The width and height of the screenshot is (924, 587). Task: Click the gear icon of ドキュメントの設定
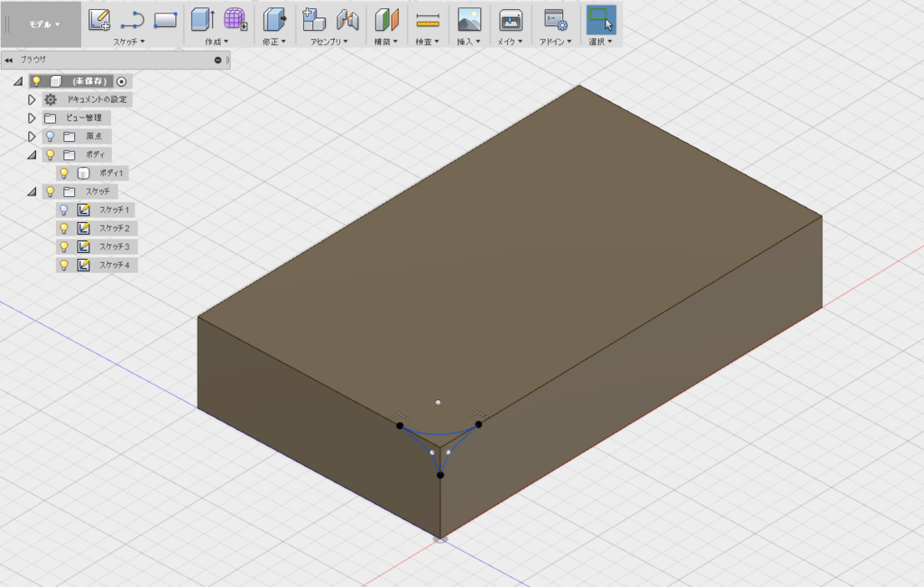(51, 99)
